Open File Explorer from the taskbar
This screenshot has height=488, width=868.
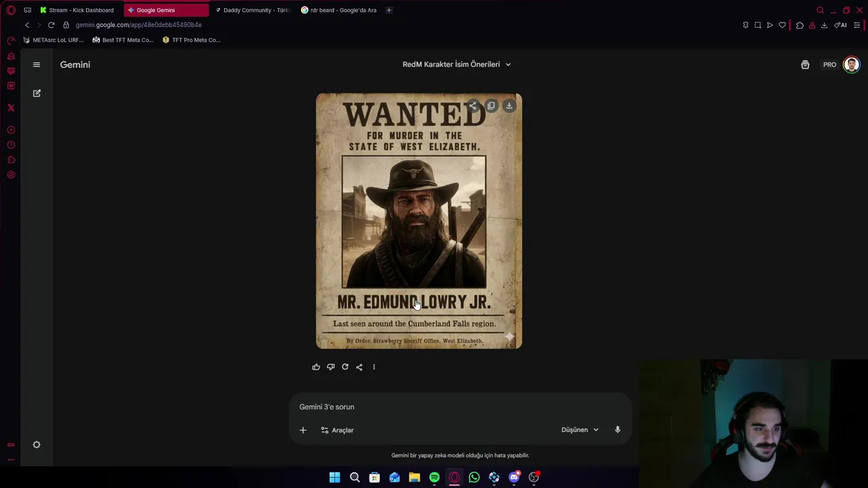point(414,478)
